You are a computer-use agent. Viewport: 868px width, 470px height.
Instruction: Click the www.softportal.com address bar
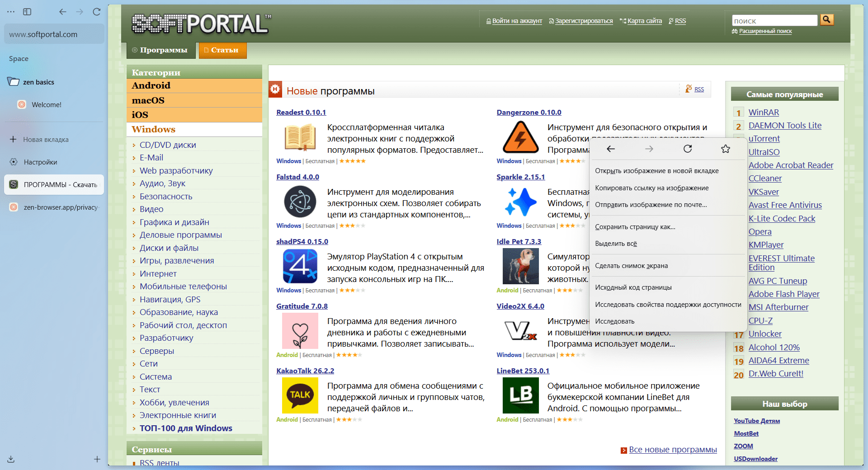click(54, 34)
